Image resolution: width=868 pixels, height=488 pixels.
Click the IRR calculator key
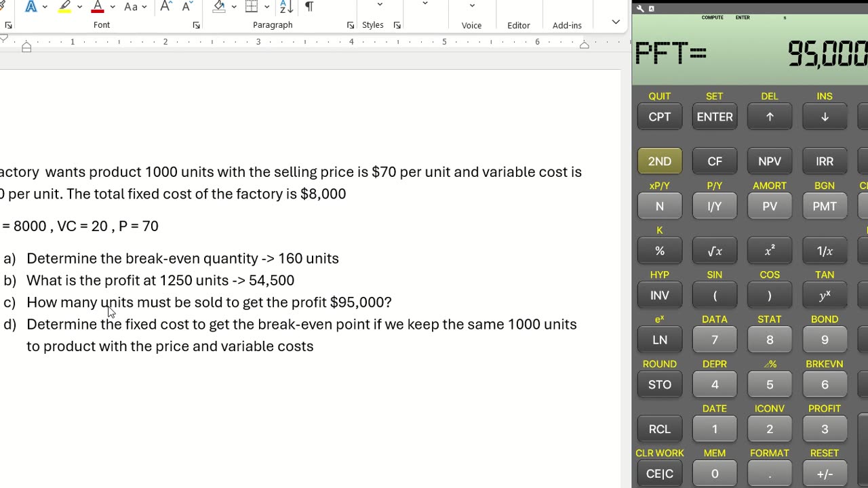coord(825,161)
